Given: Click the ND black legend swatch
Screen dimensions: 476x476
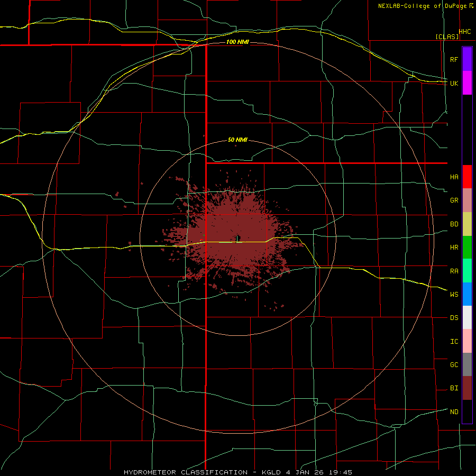Looking at the screenshot, I should (x=467, y=411).
